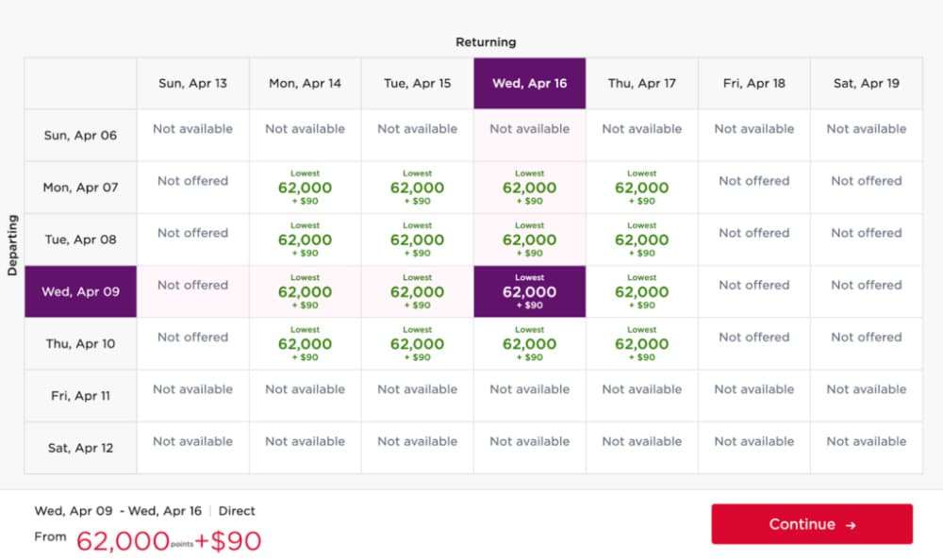The height and width of the screenshot is (560, 943).
Task: Click the Mon, Apr 14 returning header
Action: tap(306, 83)
